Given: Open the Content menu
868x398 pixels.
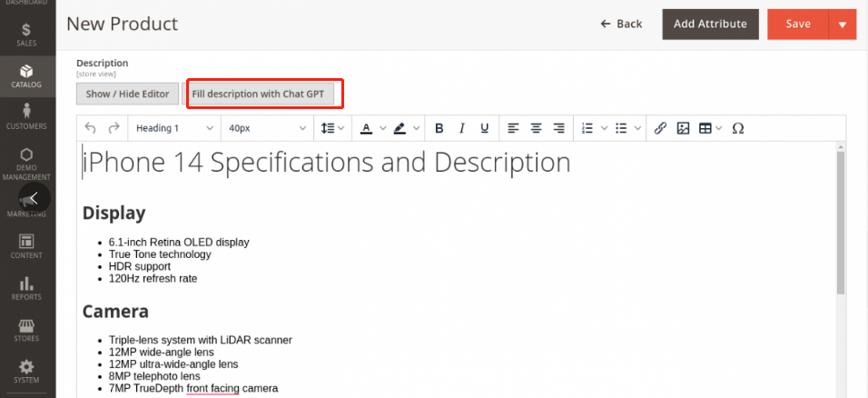Looking at the screenshot, I should 26,246.
